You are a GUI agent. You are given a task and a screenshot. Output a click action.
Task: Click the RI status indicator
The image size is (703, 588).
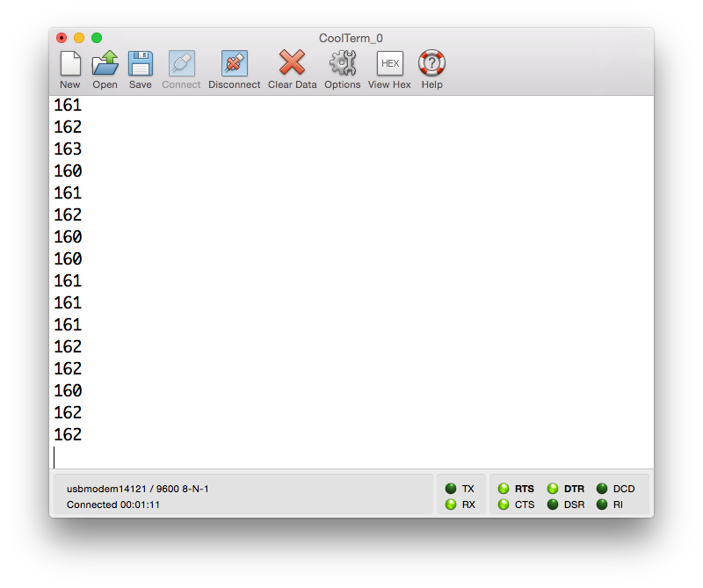[x=602, y=505]
